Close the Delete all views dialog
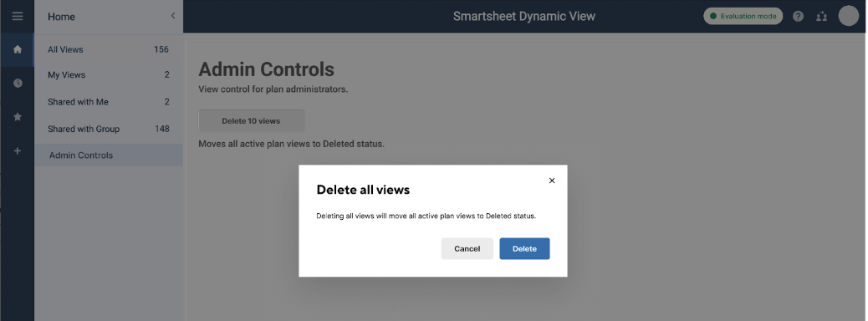868x321 pixels. pyautogui.click(x=551, y=181)
